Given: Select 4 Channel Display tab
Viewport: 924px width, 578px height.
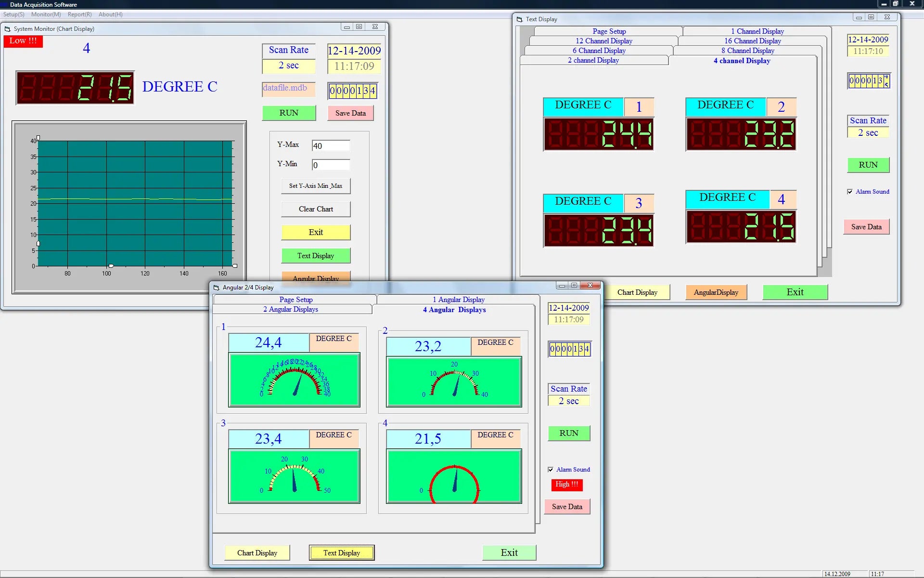Looking at the screenshot, I should [742, 61].
